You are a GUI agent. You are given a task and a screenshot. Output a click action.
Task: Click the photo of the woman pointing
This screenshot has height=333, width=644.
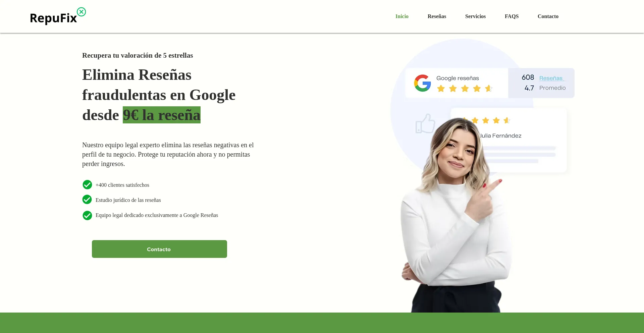coord(456,215)
